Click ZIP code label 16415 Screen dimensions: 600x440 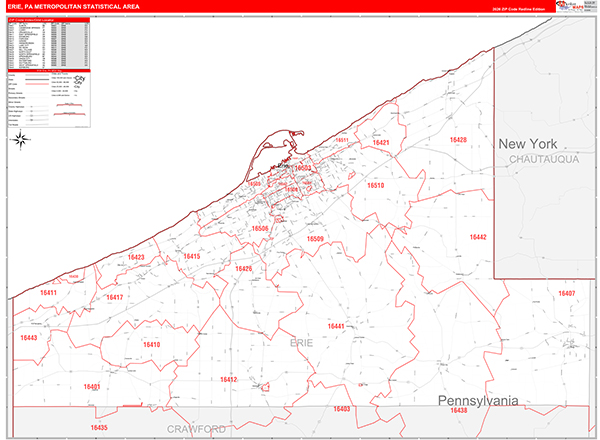[192, 256]
